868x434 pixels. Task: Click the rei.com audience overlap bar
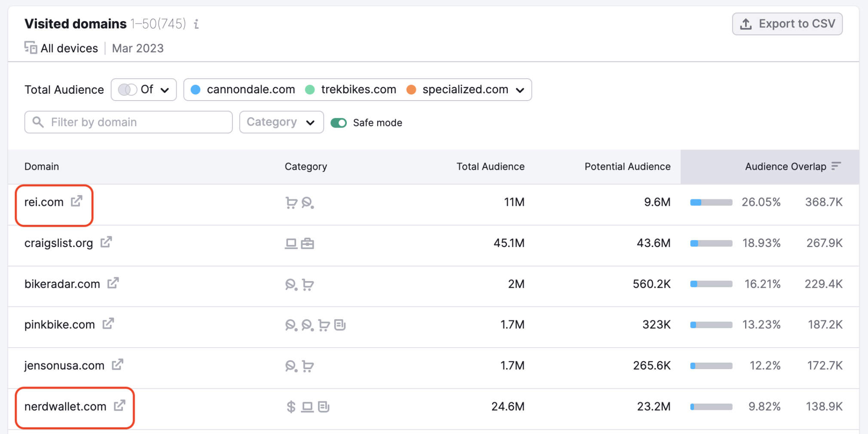click(x=711, y=202)
